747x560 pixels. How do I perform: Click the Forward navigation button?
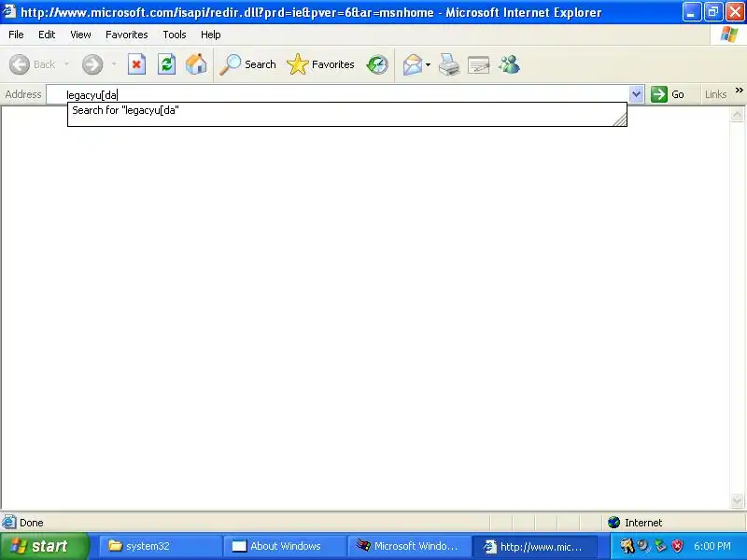92,64
